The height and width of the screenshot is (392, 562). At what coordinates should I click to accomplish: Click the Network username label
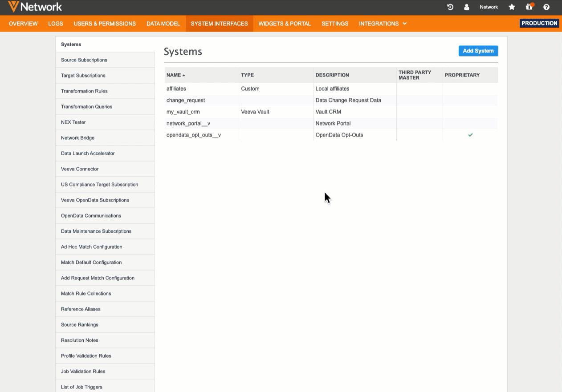[489, 7]
